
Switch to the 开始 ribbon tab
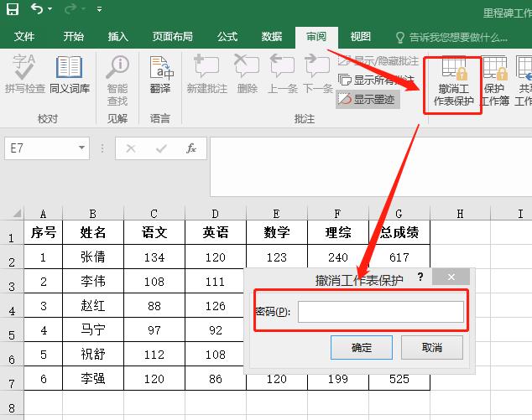(73, 36)
